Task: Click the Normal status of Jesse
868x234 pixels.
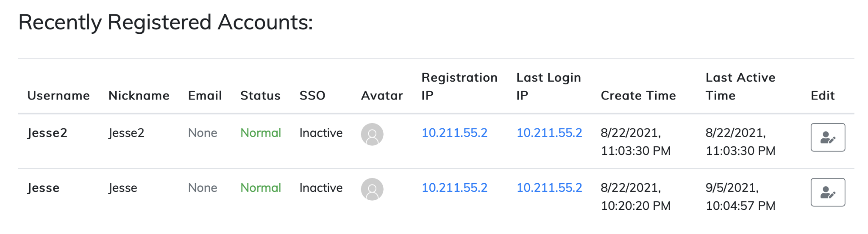Action: click(x=261, y=188)
